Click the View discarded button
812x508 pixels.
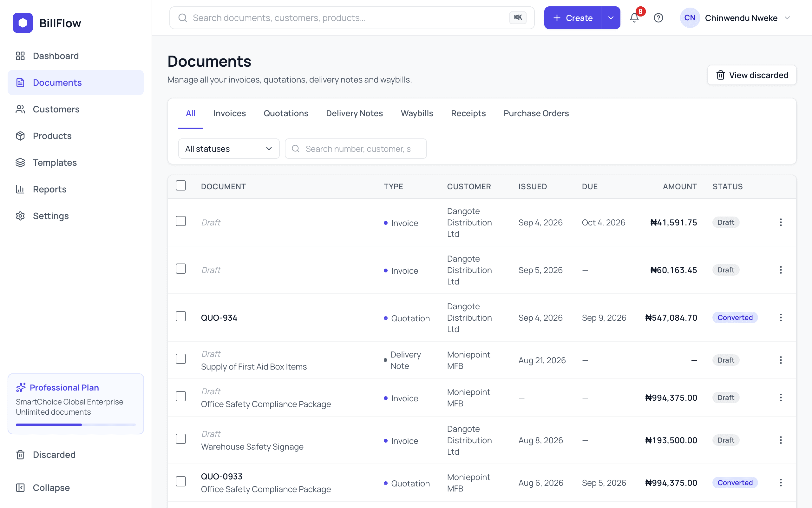[x=752, y=75]
